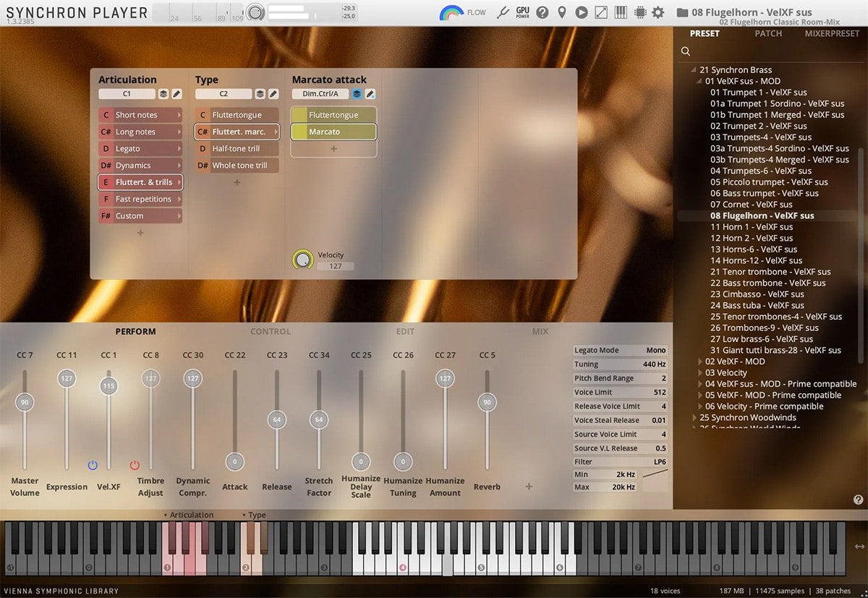Add a slot with the Type plus icon
The height and width of the screenshot is (598, 868).
(237, 182)
